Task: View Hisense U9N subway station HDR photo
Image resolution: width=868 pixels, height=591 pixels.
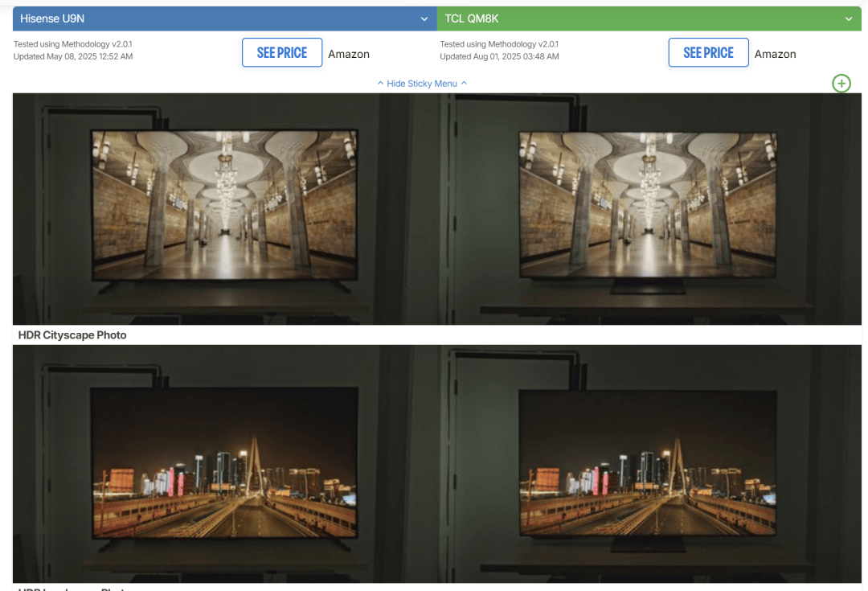Action: [225, 209]
